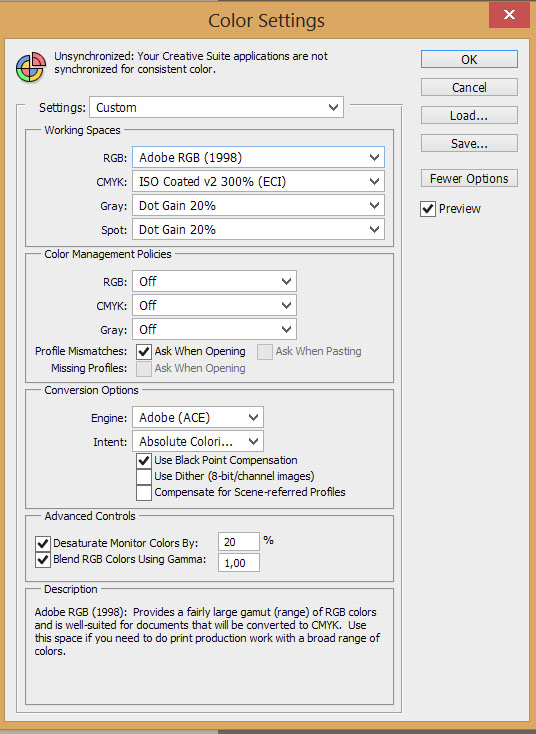This screenshot has width=536, height=734.
Task: Click the desaturate percentage field showing 20
Action: 239,542
